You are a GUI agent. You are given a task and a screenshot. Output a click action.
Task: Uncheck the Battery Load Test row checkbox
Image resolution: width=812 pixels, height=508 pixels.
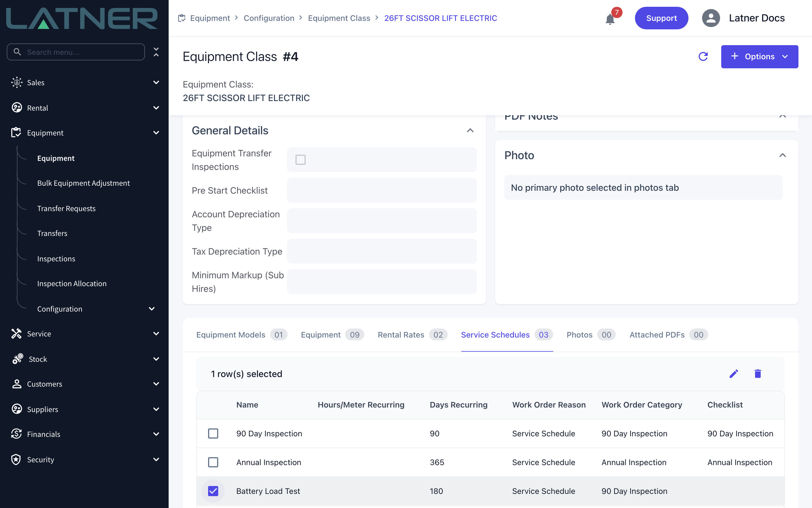(x=213, y=491)
